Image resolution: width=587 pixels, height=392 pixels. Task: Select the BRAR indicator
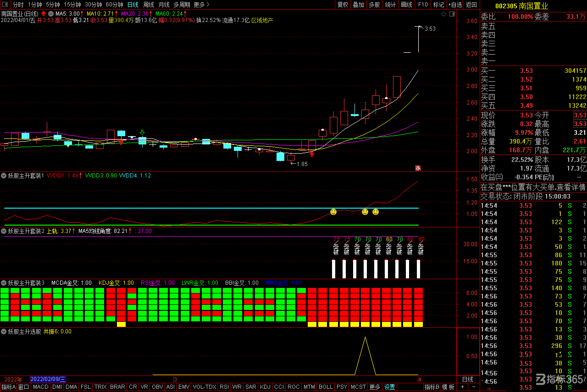(x=117, y=387)
